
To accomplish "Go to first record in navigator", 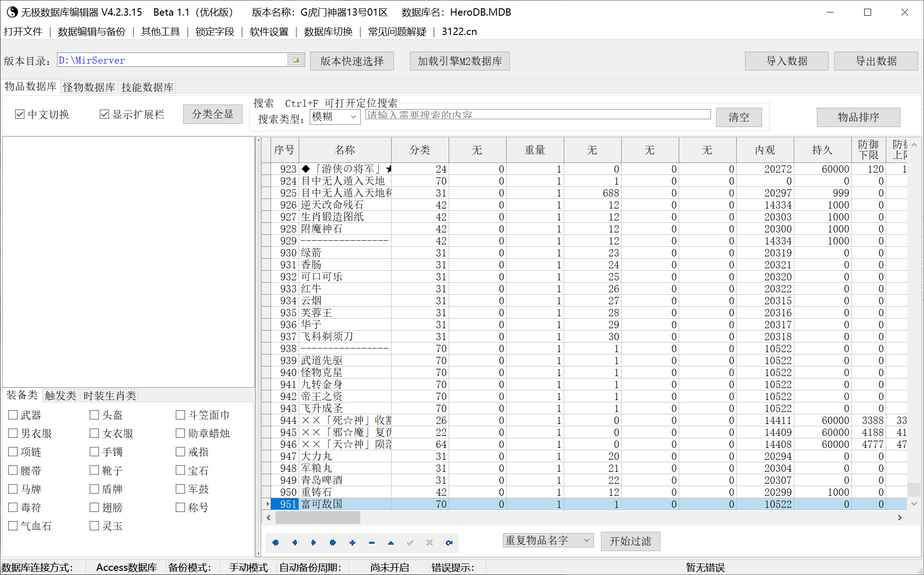I will (275, 543).
